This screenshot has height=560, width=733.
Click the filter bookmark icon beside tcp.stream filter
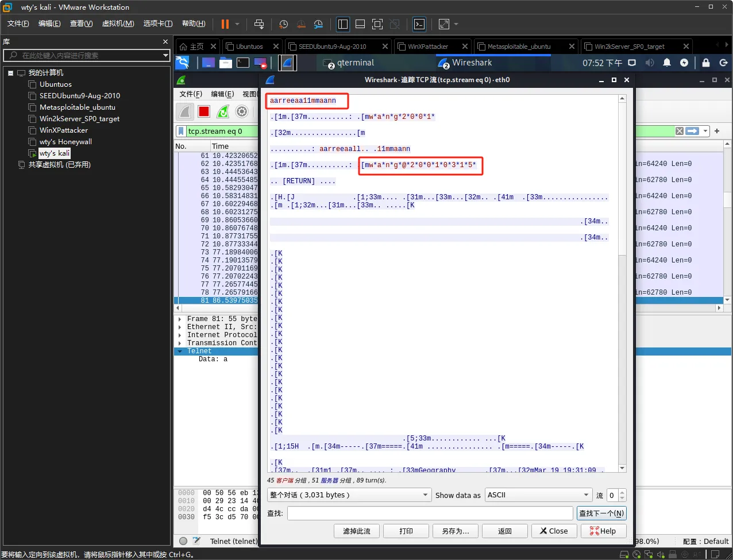(x=181, y=131)
